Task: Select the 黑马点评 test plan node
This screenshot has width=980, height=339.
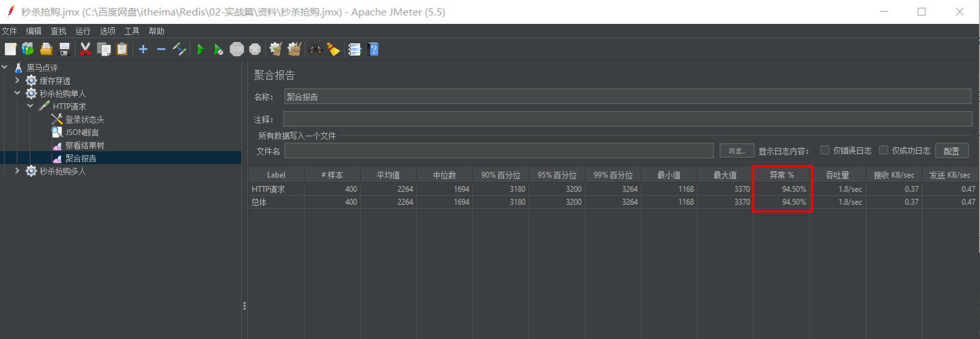Action: (42, 68)
